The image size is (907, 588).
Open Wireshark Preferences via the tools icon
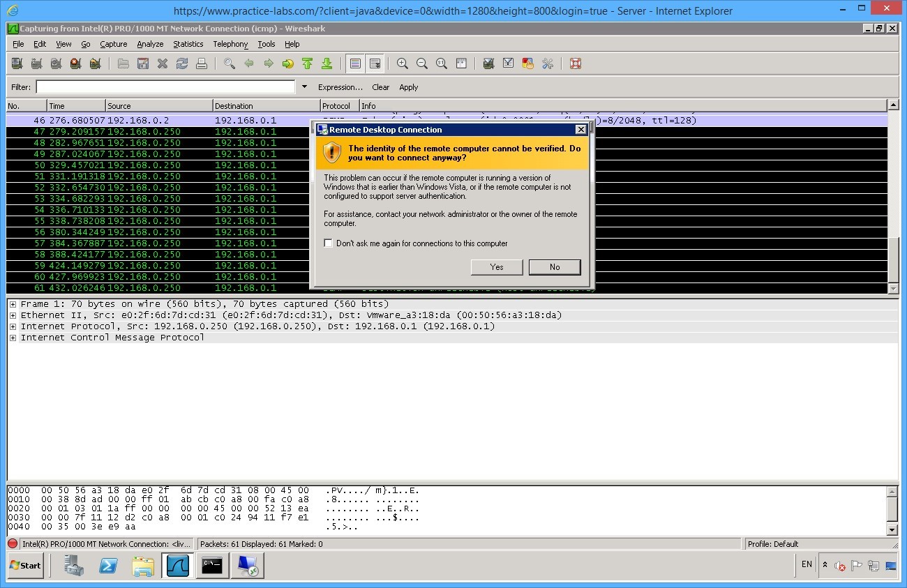point(548,63)
